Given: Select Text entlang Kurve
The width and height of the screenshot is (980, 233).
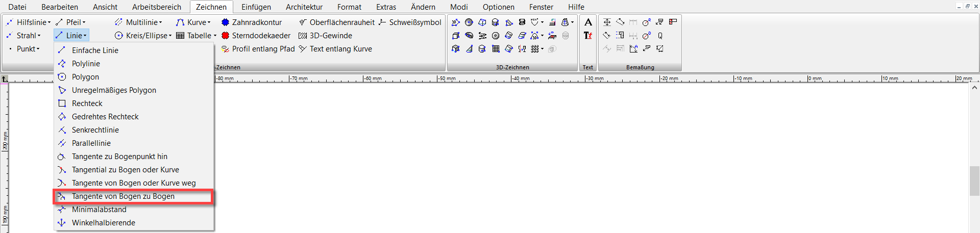Looking at the screenshot, I should pyautogui.click(x=335, y=49).
